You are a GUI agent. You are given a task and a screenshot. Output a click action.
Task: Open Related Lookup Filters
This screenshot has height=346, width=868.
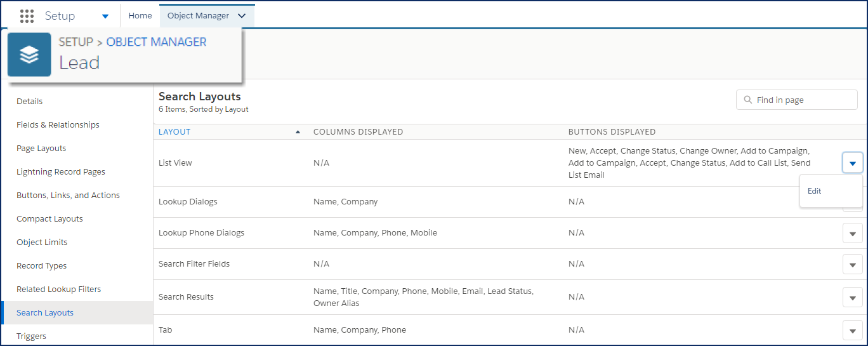tap(58, 289)
